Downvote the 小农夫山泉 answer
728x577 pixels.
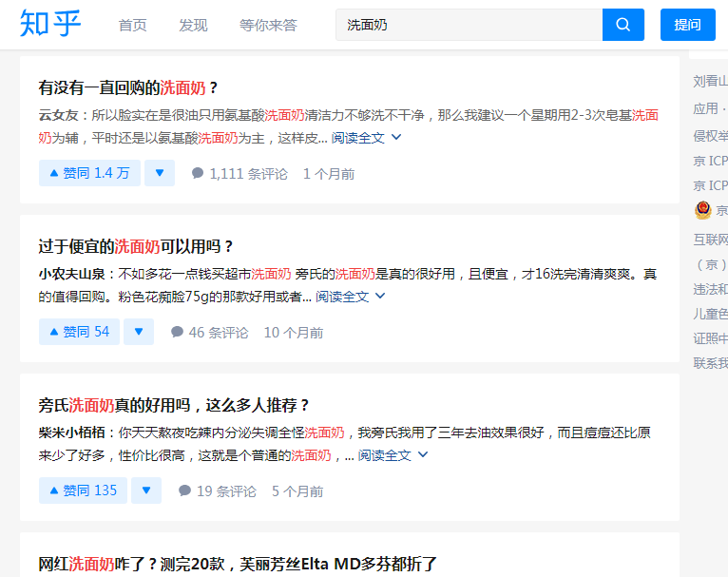tap(139, 332)
